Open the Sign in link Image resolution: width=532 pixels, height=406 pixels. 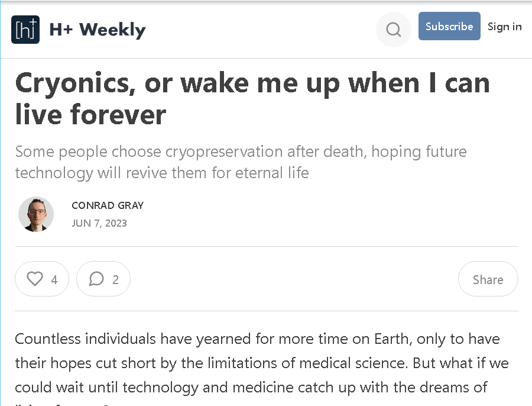[505, 27]
